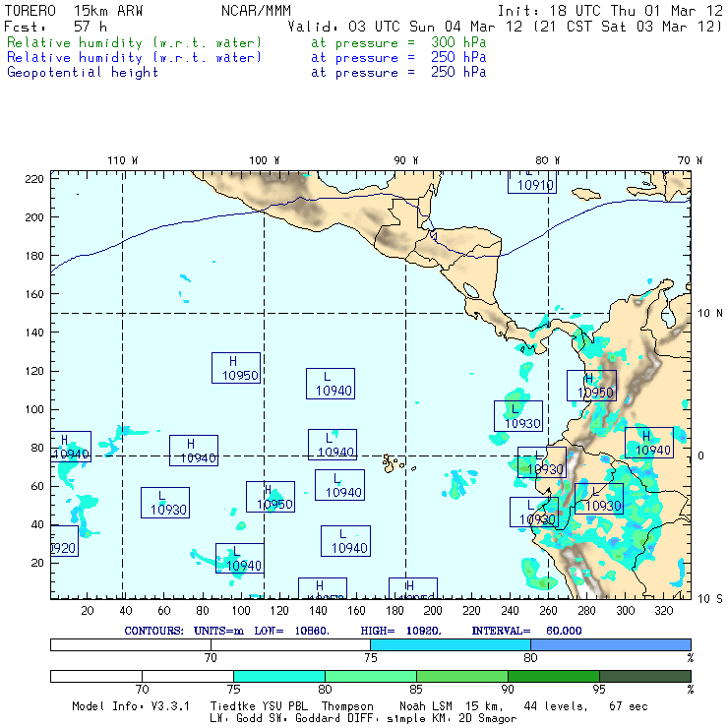Click the dark green 95% humidity swatch

click(x=643, y=677)
